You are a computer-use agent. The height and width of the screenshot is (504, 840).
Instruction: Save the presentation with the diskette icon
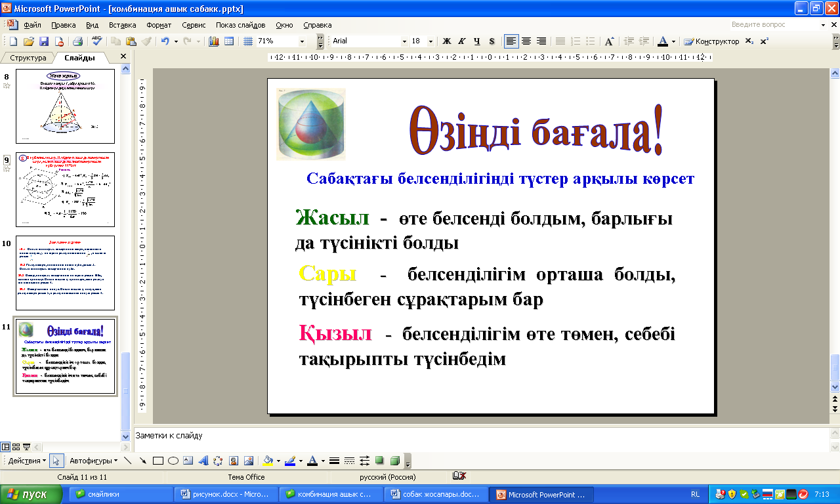coord(44,41)
